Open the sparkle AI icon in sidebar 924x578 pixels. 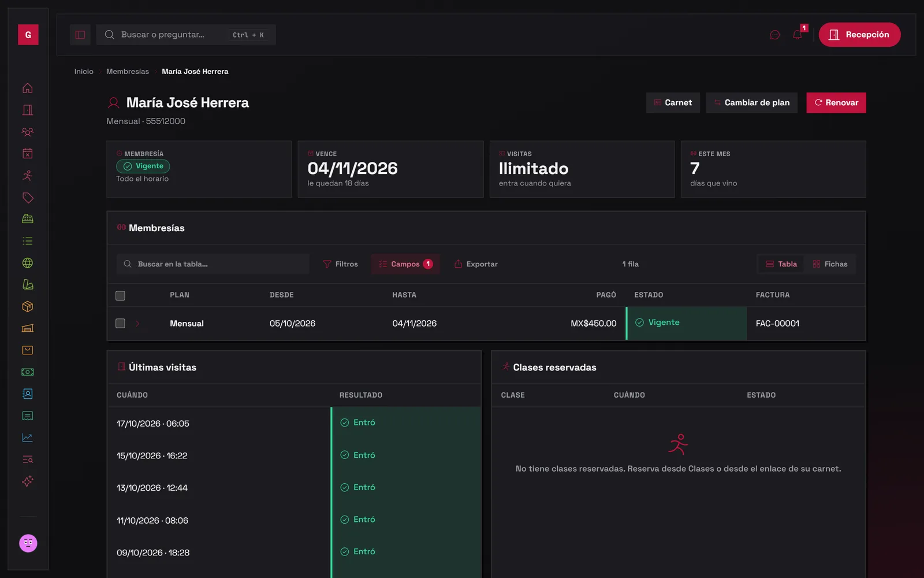(28, 481)
